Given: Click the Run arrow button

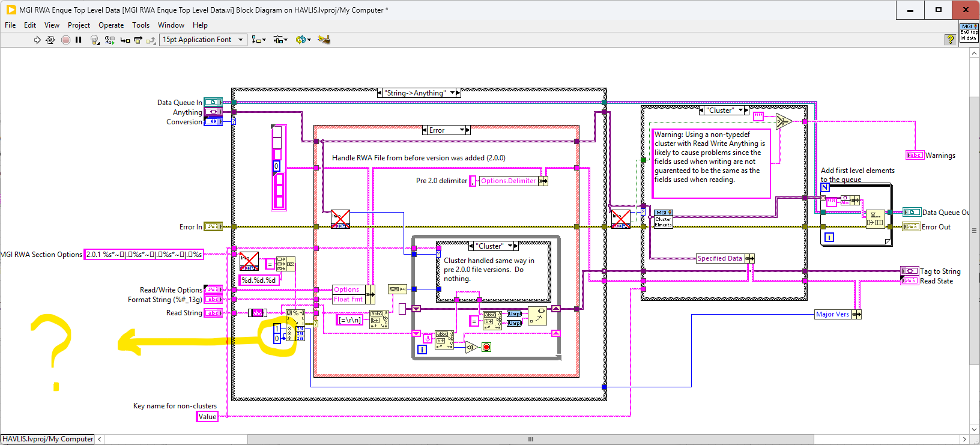Looking at the screenshot, I should point(37,40).
